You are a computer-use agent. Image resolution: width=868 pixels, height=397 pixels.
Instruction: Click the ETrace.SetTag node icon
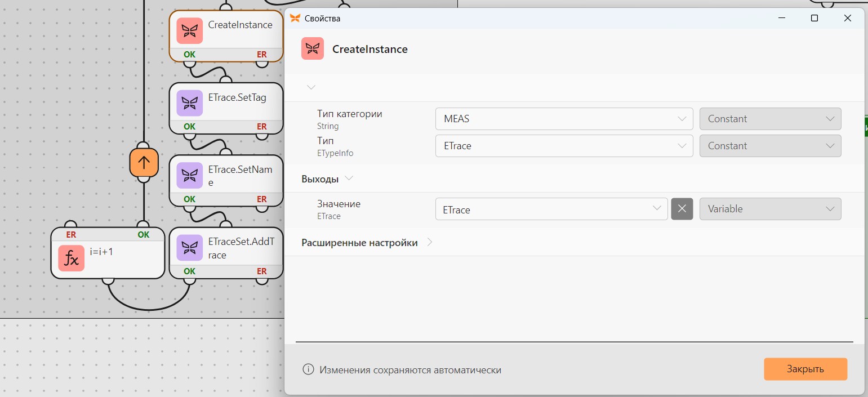click(190, 103)
